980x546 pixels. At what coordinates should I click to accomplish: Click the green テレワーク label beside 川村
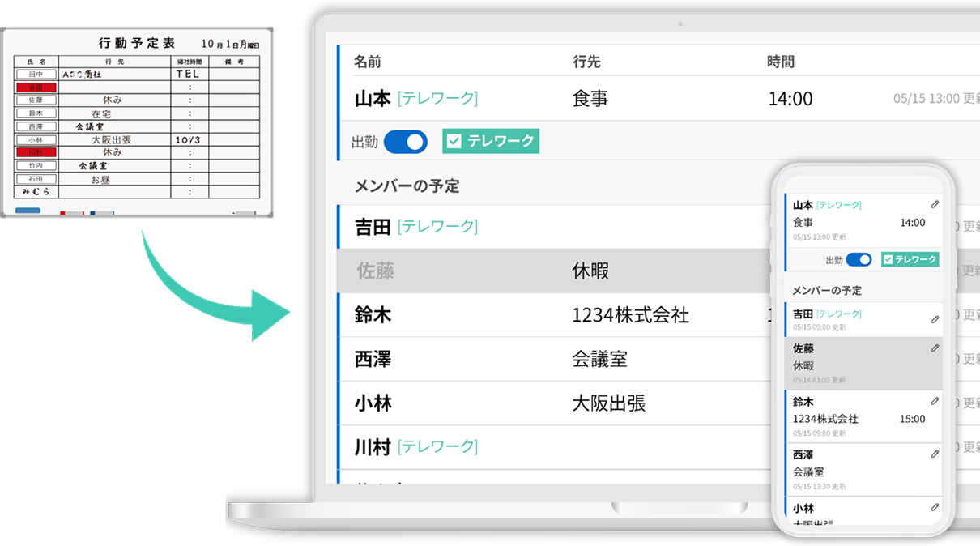(437, 446)
